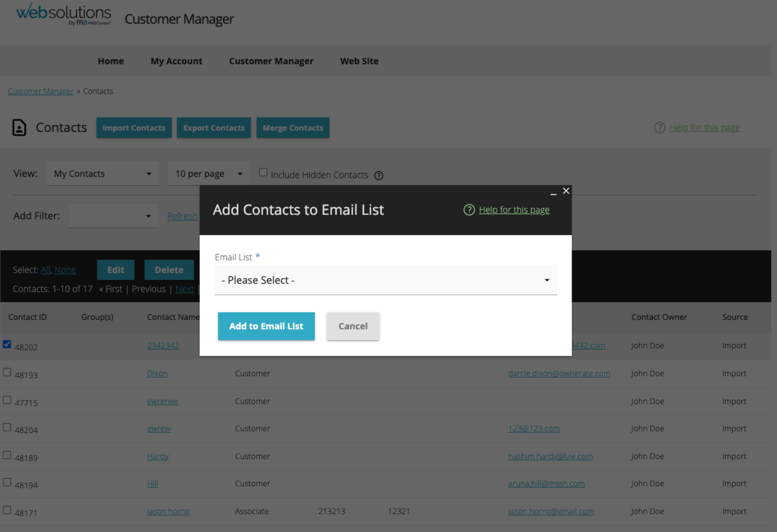Click the Import Contacts button
777x532 pixels.
[x=134, y=128]
